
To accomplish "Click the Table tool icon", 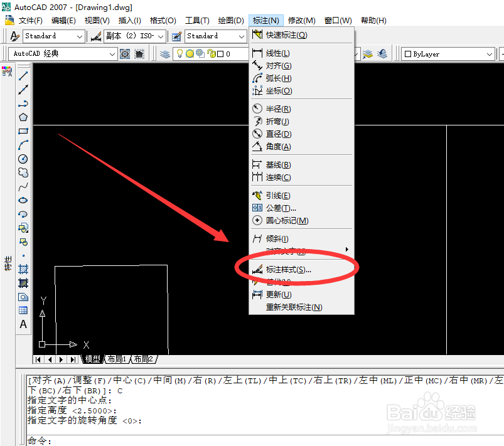I will click(x=23, y=311).
